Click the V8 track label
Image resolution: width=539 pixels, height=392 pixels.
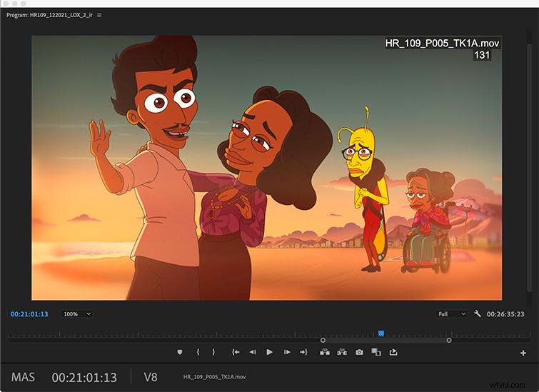point(151,377)
